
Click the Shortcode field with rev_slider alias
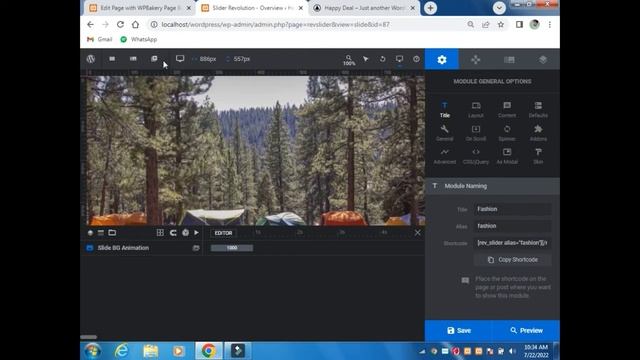coord(513,243)
